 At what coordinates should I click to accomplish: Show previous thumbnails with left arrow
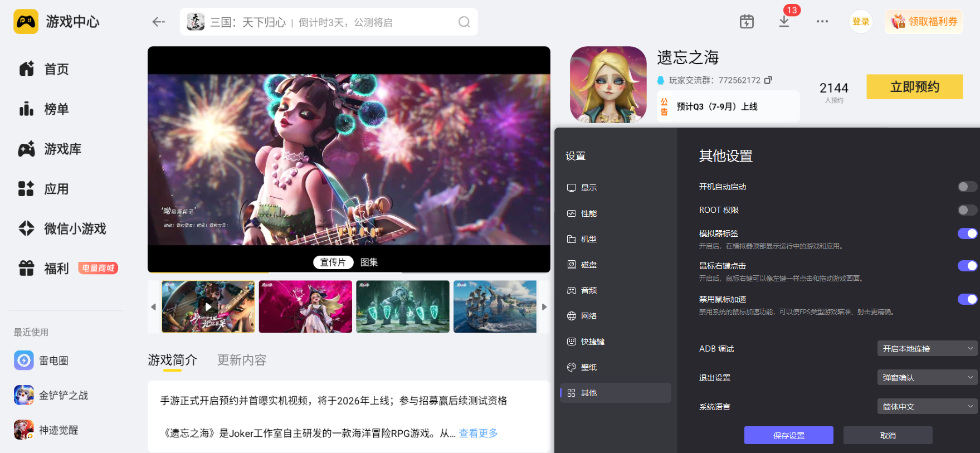tap(153, 306)
